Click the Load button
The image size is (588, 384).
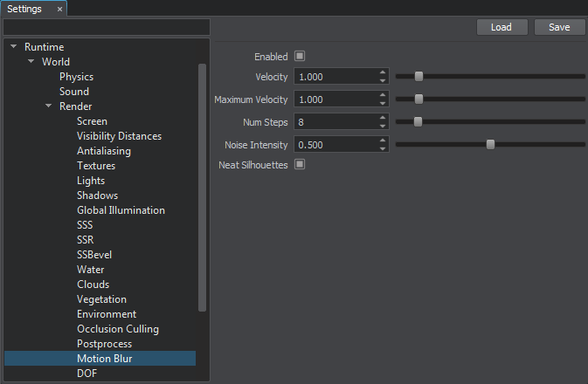[x=502, y=27]
